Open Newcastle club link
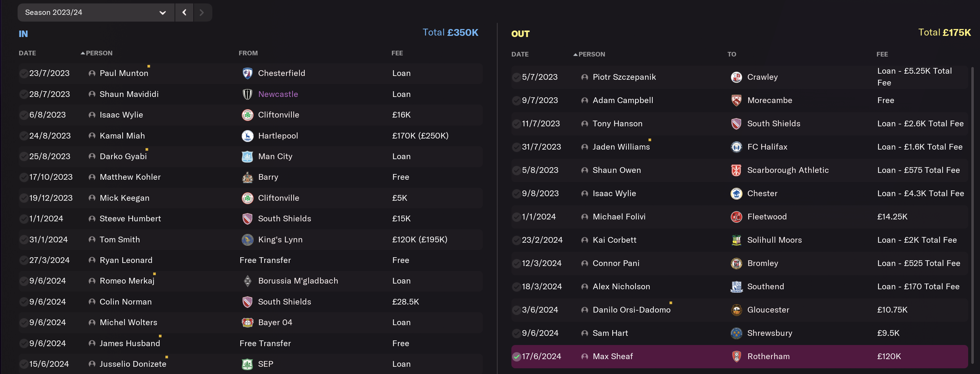Screen dimensions: 980x374 click(x=278, y=94)
